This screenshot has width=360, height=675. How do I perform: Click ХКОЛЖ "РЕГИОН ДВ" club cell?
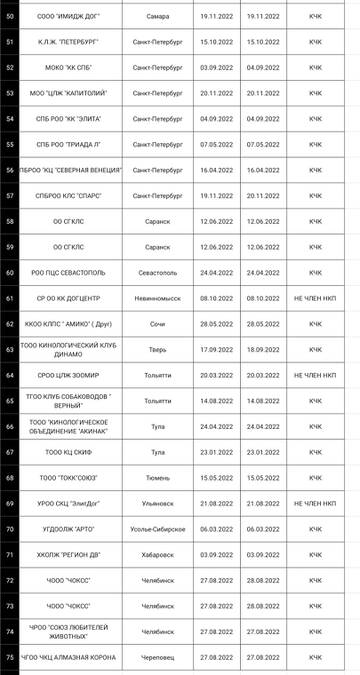[x=71, y=555]
